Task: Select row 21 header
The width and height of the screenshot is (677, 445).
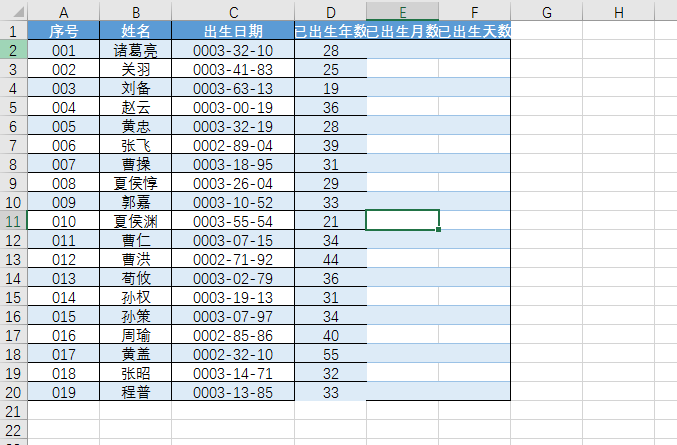Action: (x=13, y=411)
